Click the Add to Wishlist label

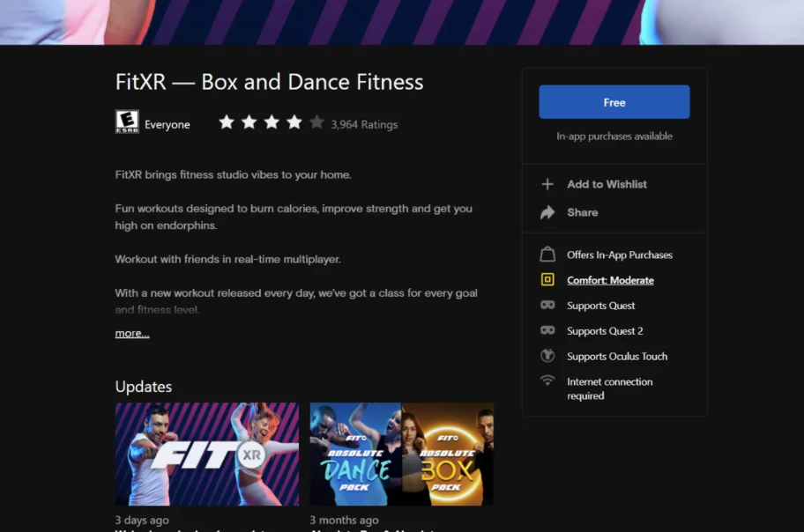coord(607,184)
